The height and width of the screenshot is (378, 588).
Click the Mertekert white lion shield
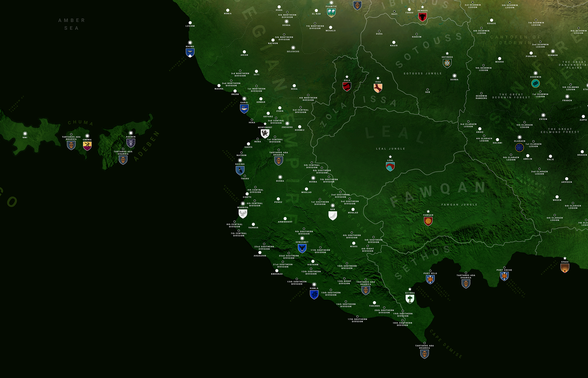pyautogui.click(x=265, y=133)
